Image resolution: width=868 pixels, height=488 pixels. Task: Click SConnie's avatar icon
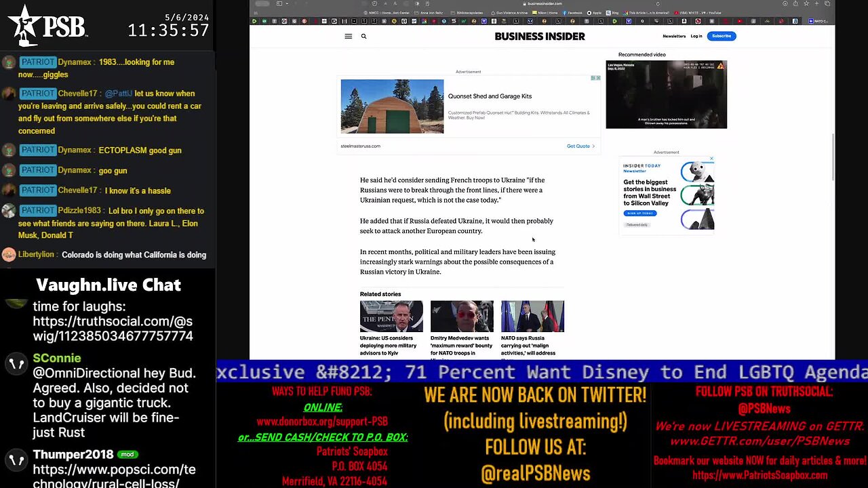pyautogui.click(x=16, y=365)
